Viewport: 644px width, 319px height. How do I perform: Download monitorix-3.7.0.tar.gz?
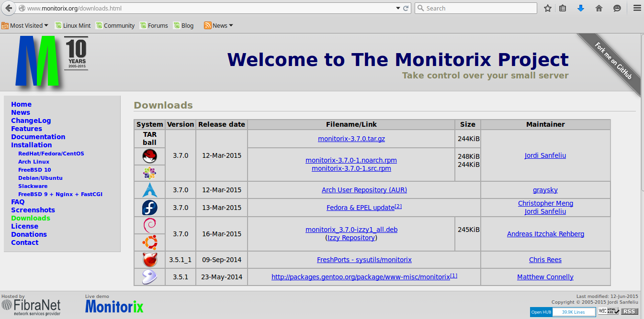pyautogui.click(x=351, y=139)
